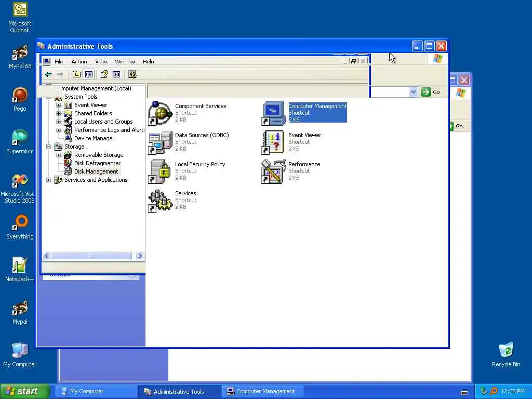This screenshot has height=399, width=532.
Task: Click the Up one level toolbar icon
Action: pyautogui.click(x=77, y=74)
